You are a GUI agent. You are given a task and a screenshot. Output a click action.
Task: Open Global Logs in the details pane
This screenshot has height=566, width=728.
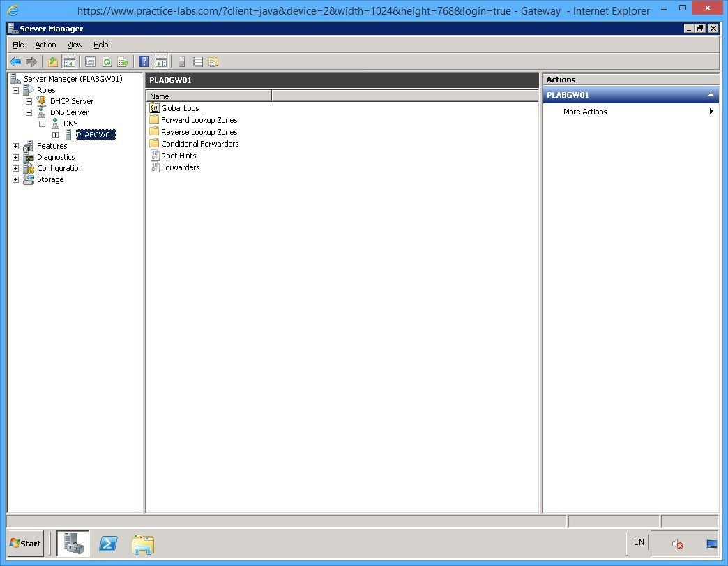coord(181,107)
